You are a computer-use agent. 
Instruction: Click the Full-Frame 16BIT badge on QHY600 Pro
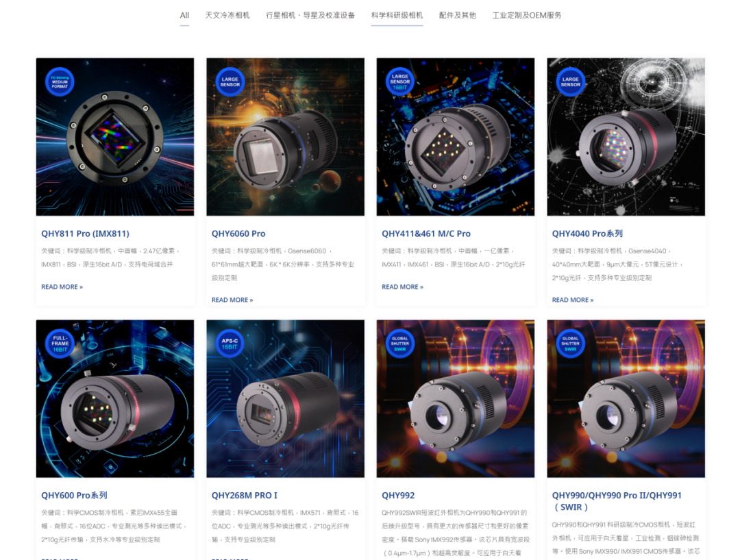[x=60, y=344]
